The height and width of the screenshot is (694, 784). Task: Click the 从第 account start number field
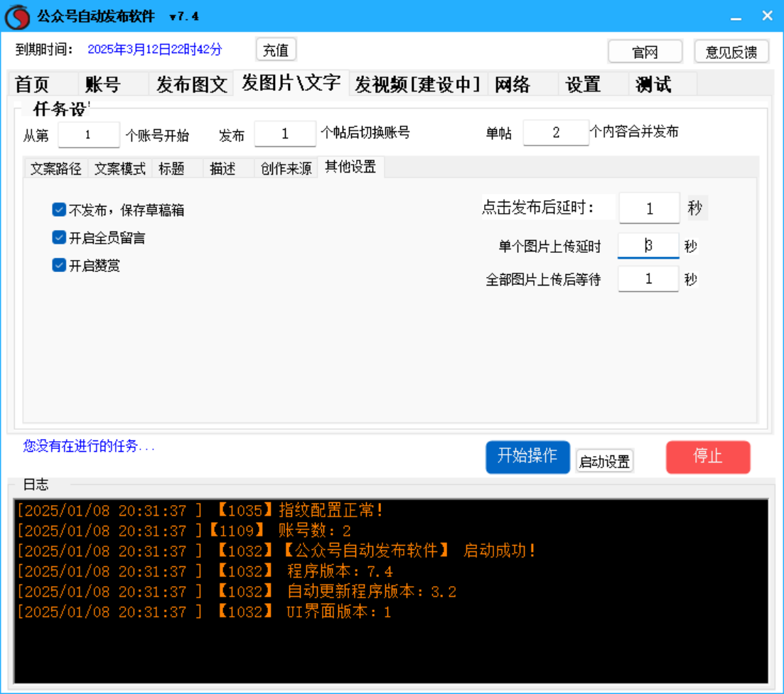coord(89,134)
